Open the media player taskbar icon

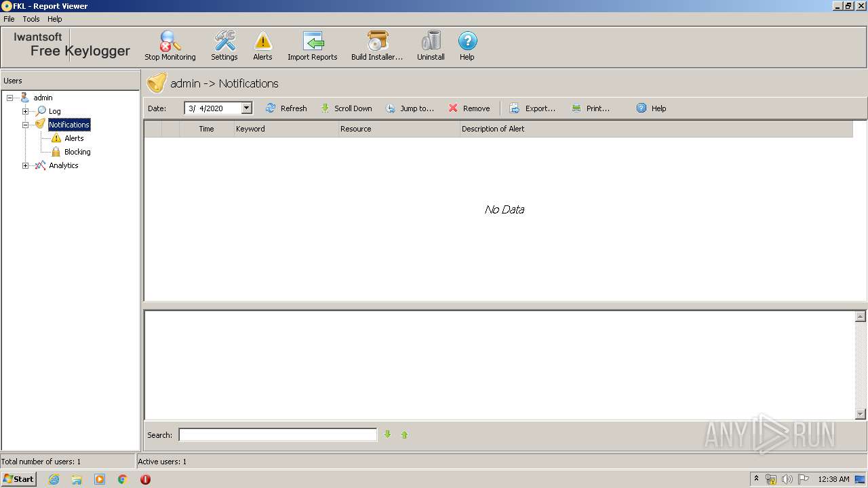pos(100,479)
